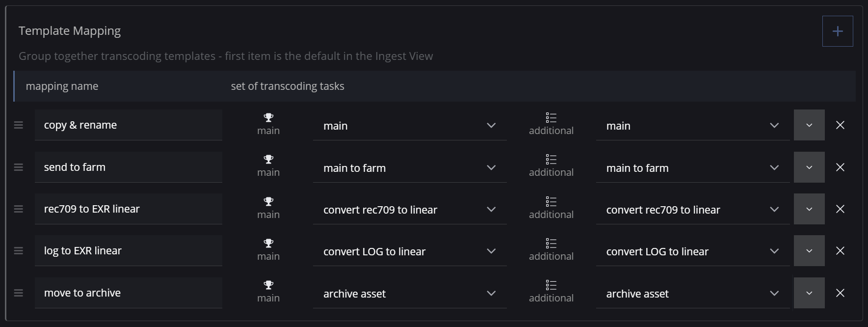Expand 'move to archive' row chevron button

[x=809, y=293]
